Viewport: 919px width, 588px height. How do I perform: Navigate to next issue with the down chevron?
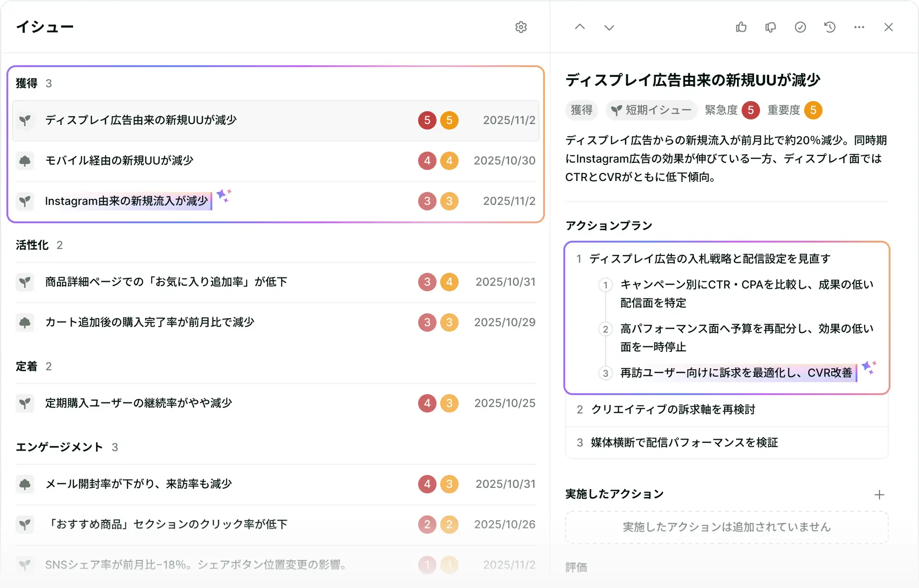(608, 28)
